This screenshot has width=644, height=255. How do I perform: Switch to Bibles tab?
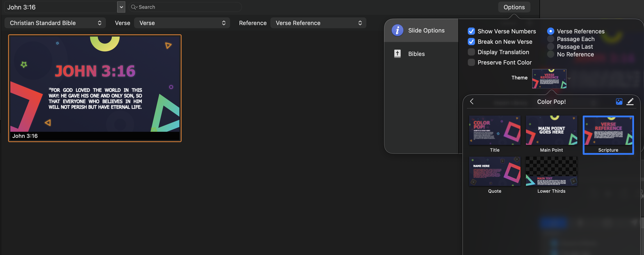[x=421, y=54]
